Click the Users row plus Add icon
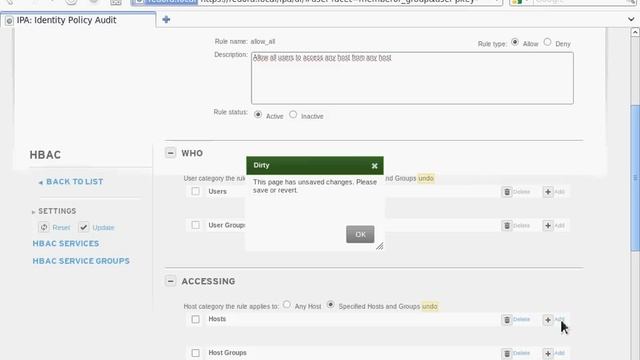The width and height of the screenshot is (640, 360). coord(548,192)
